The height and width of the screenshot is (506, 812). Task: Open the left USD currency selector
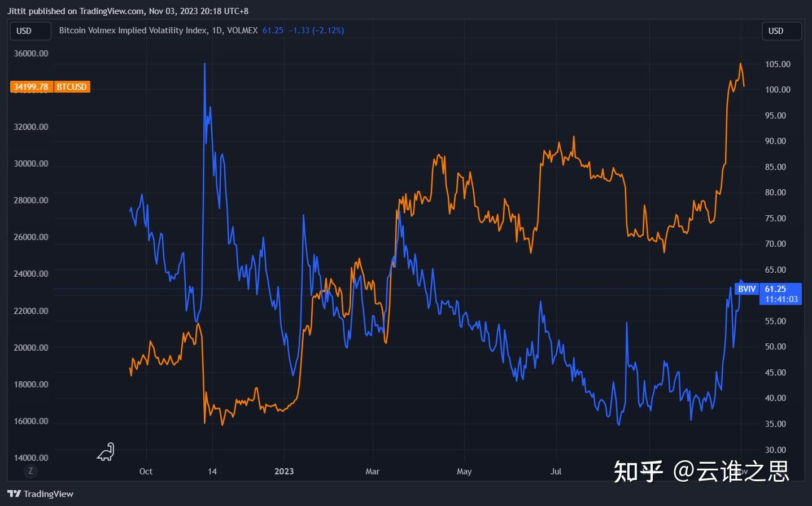[x=30, y=30]
